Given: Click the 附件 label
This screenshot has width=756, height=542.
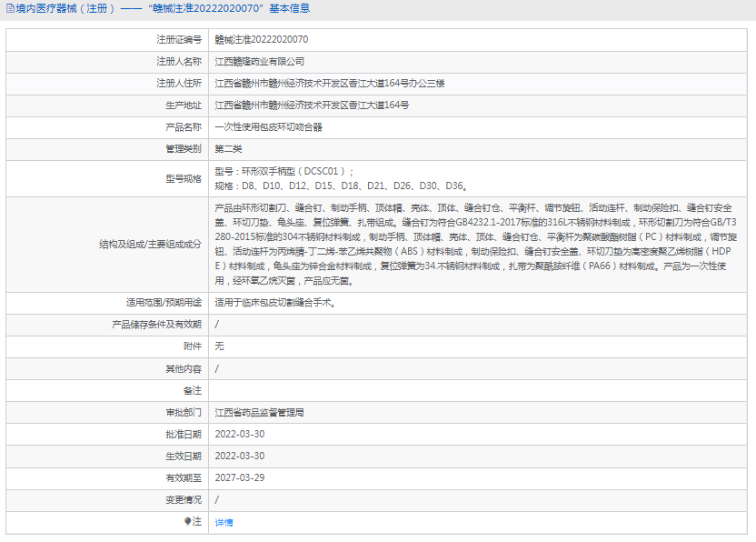Looking at the screenshot, I should pyautogui.click(x=193, y=346).
